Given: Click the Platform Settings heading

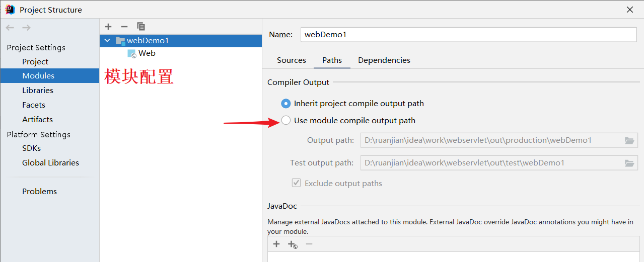Looking at the screenshot, I should pyautogui.click(x=39, y=135).
